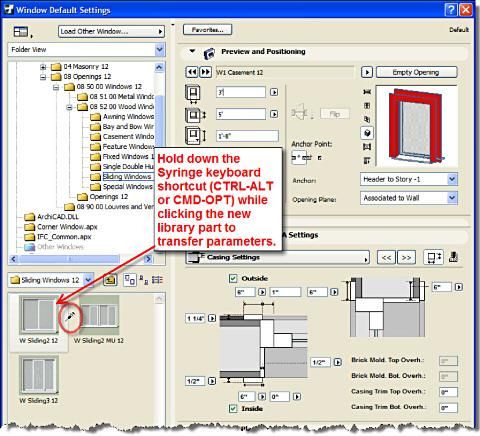The height and width of the screenshot is (436, 480).
Task: Go to next settings page button
Action: [x=406, y=258]
